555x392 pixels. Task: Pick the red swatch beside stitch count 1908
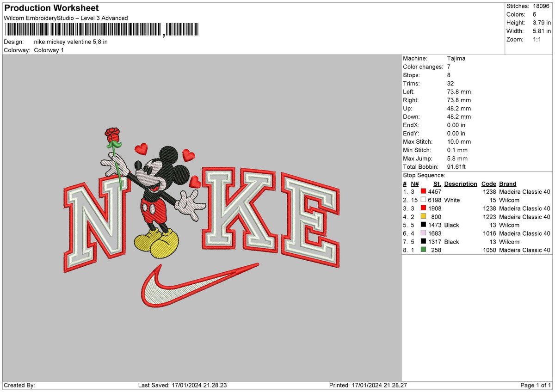pos(423,208)
